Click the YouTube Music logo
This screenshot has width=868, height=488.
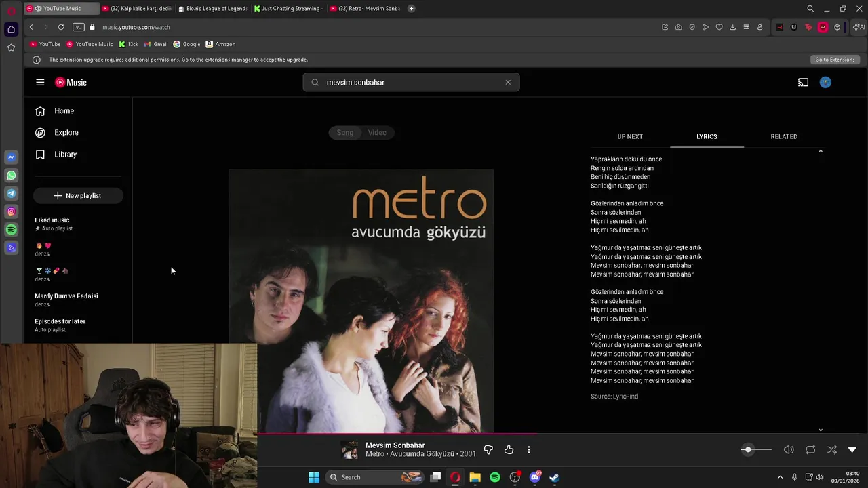click(71, 82)
